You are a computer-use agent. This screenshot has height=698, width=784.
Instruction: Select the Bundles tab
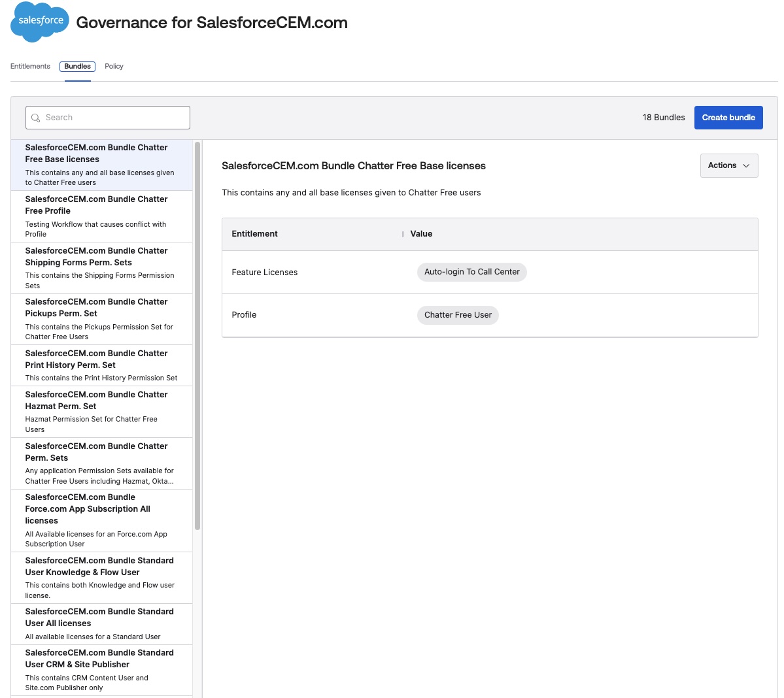[78, 67]
